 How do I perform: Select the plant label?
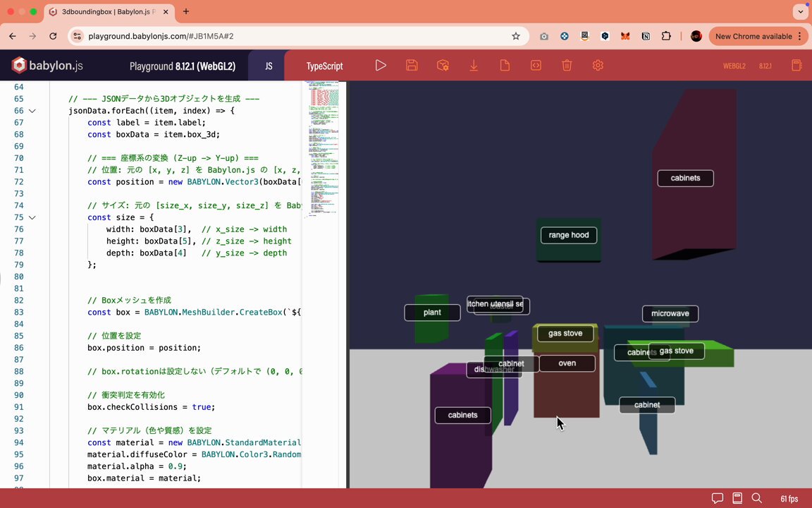coord(432,313)
